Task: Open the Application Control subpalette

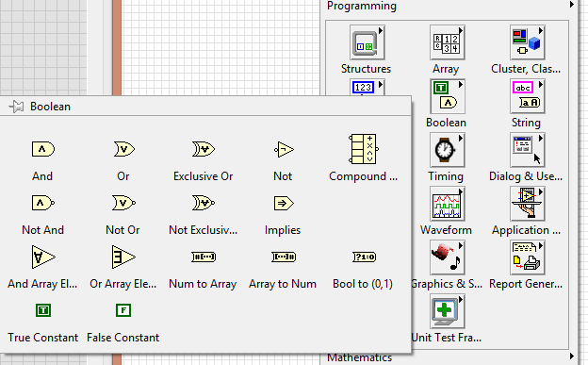Action: (528, 204)
